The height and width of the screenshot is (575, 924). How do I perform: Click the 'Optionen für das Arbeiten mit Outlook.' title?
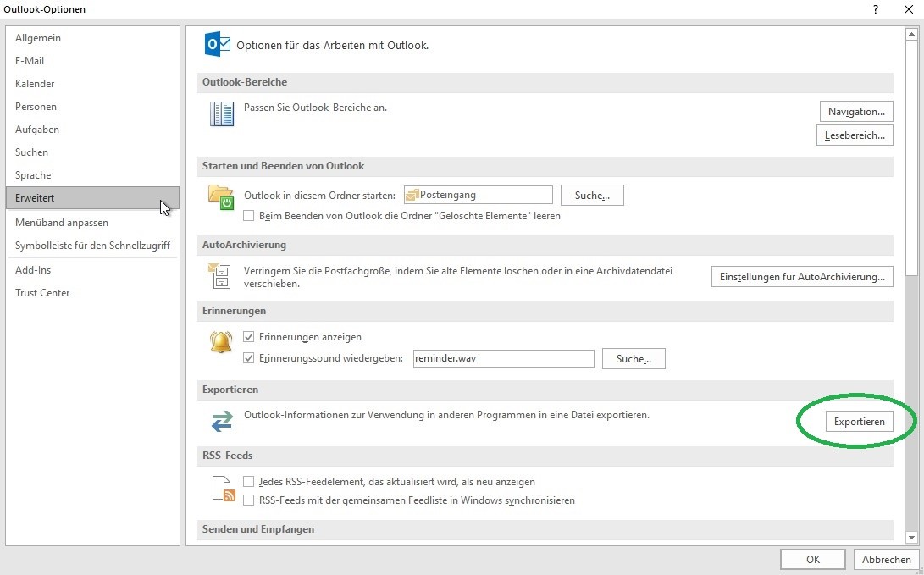click(x=332, y=45)
